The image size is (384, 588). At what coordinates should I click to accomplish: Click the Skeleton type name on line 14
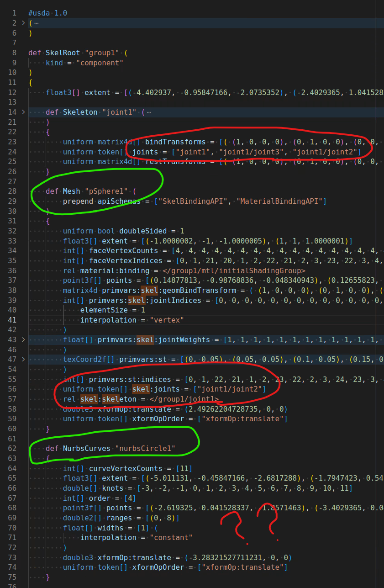coord(80,112)
